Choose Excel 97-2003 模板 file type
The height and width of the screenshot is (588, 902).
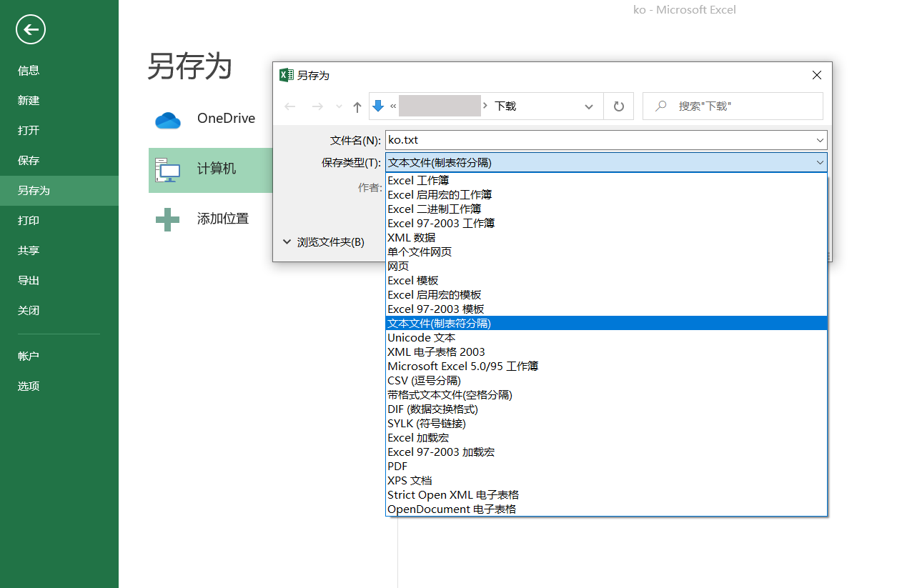pyautogui.click(x=606, y=309)
